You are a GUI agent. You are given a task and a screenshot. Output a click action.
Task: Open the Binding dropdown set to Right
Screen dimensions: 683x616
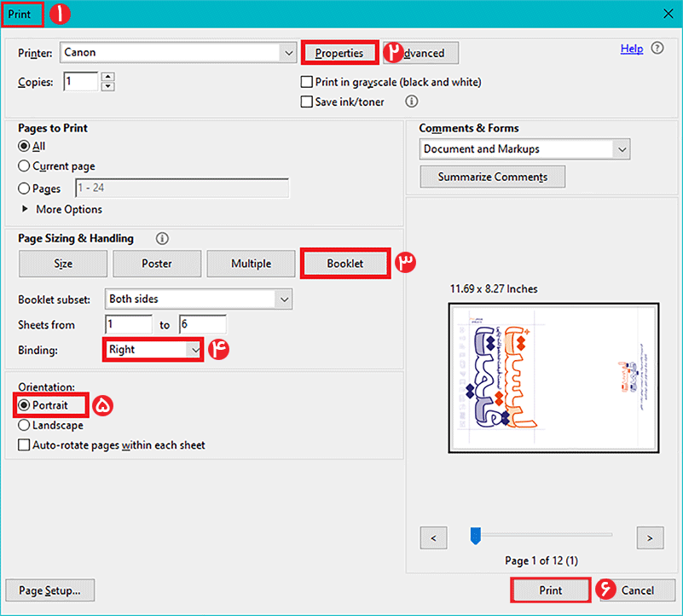[x=195, y=350]
